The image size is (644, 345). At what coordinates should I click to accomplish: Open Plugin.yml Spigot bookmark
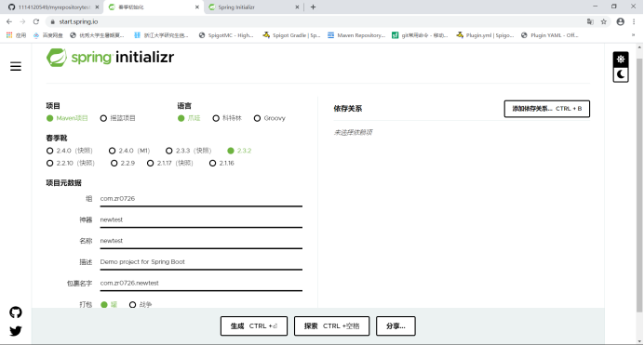point(485,35)
